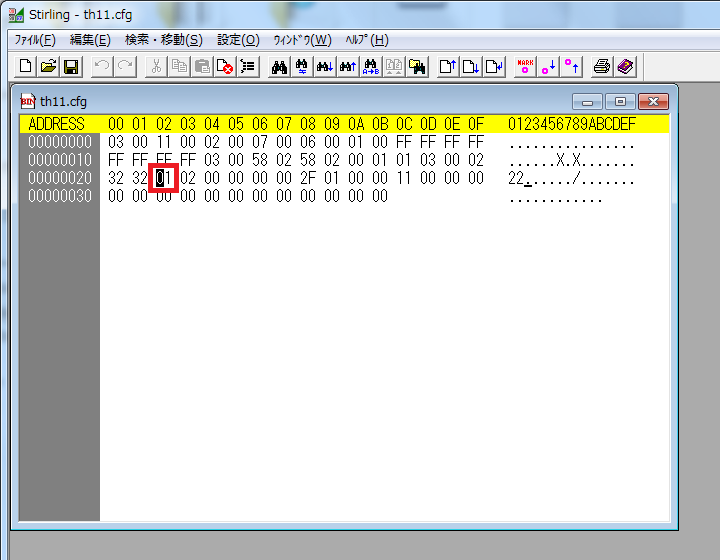This screenshot has width=720, height=560.
Task: Click address label 00000010
Action: pos(60,160)
